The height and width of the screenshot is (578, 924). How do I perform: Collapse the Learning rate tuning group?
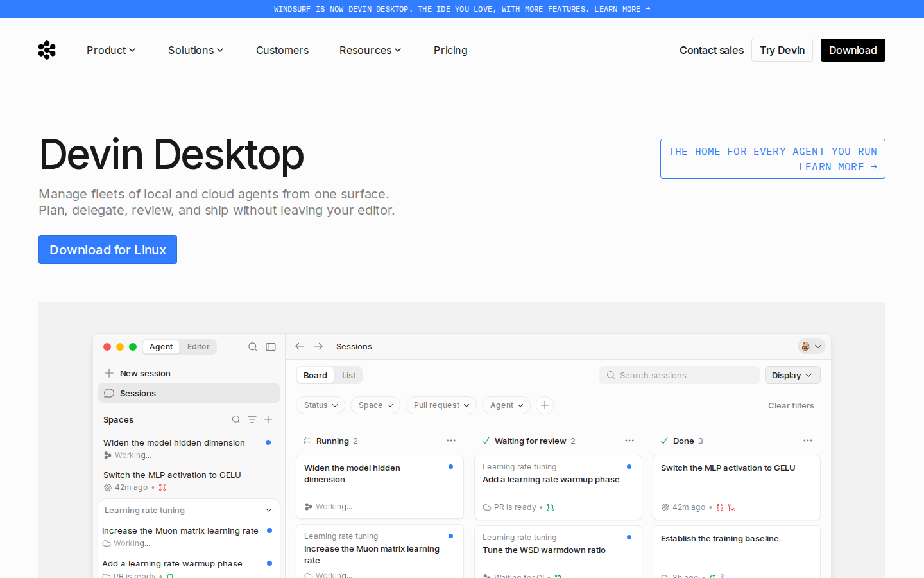[x=269, y=511]
